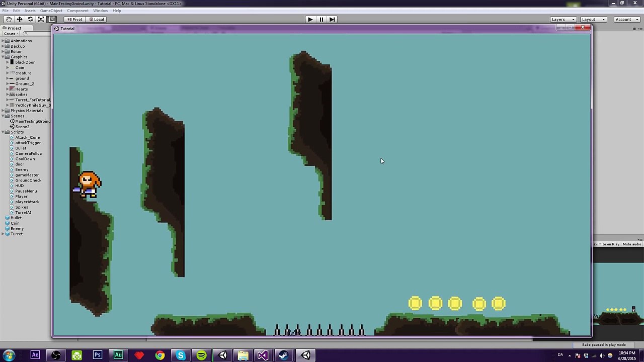Select the YeOldyKnifeGuy sprite asset
Image resolution: width=644 pixels, height=362 pixels.
[30, 105]
